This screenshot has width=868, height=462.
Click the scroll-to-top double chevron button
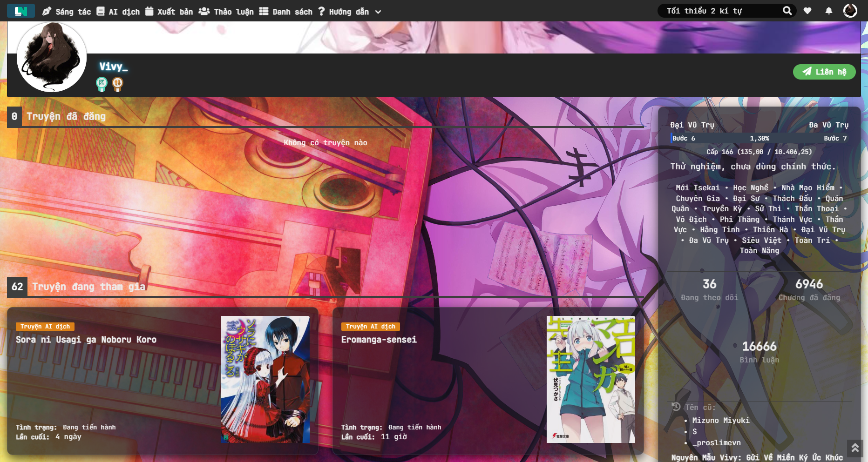pyautogui.click(x=855, y=448)
